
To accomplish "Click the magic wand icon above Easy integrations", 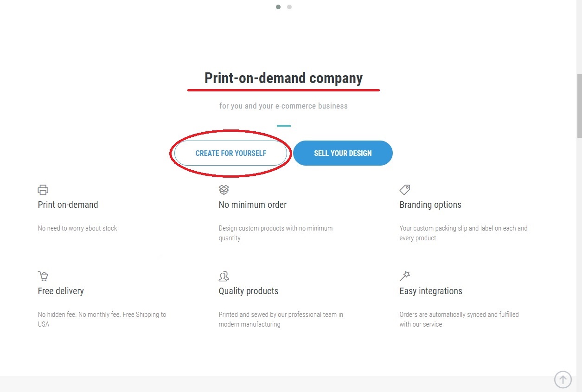I will click(405, 276).
